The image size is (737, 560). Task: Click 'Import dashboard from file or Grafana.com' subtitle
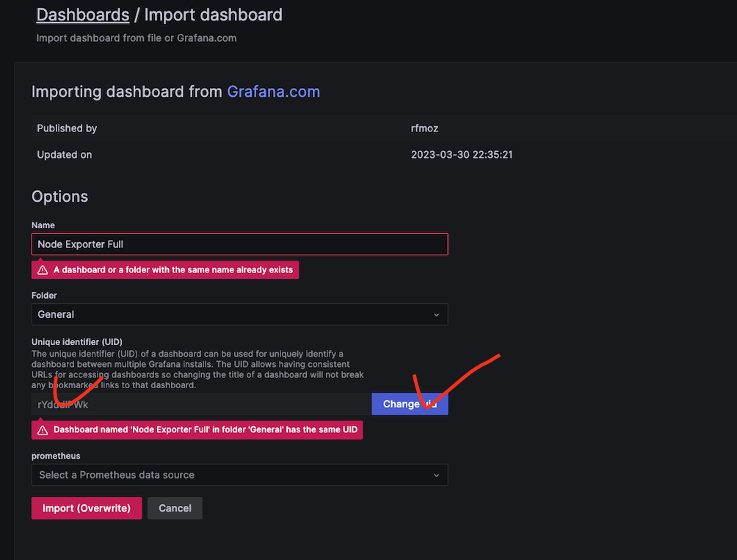[137, 38]
